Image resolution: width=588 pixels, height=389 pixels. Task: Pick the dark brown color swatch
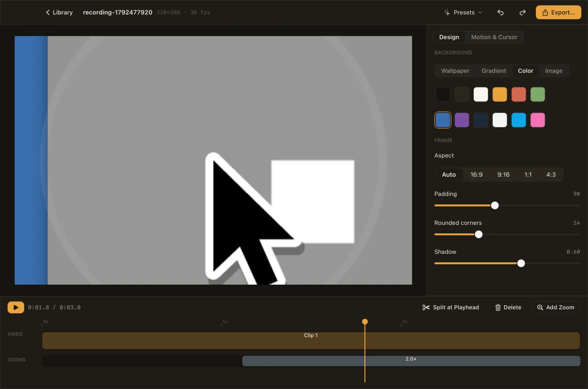tap(462, 94)
